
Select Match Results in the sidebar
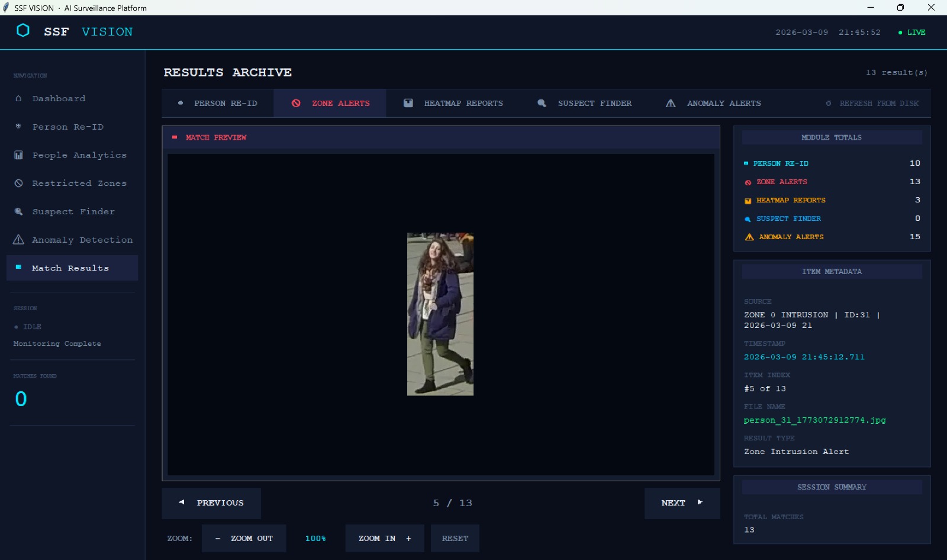[70, 268]
